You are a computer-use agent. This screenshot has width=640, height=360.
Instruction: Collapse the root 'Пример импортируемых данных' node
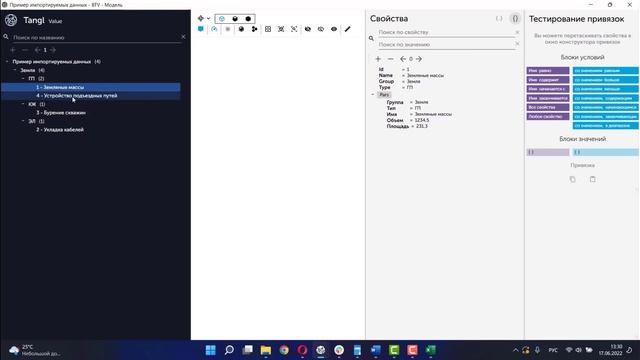7,62
